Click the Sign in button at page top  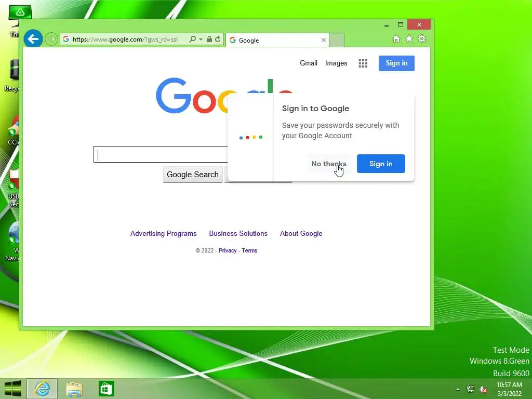[x=396, y=63]
